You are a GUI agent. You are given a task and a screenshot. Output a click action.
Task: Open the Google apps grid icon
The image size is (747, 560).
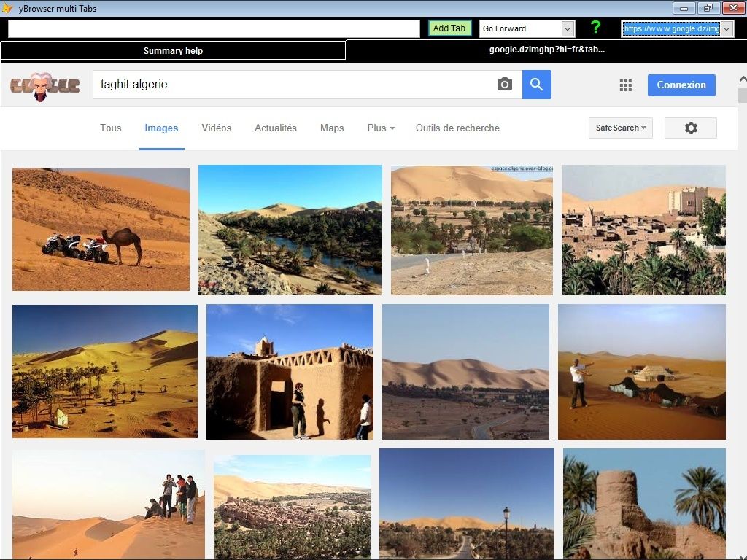point(625,85)
